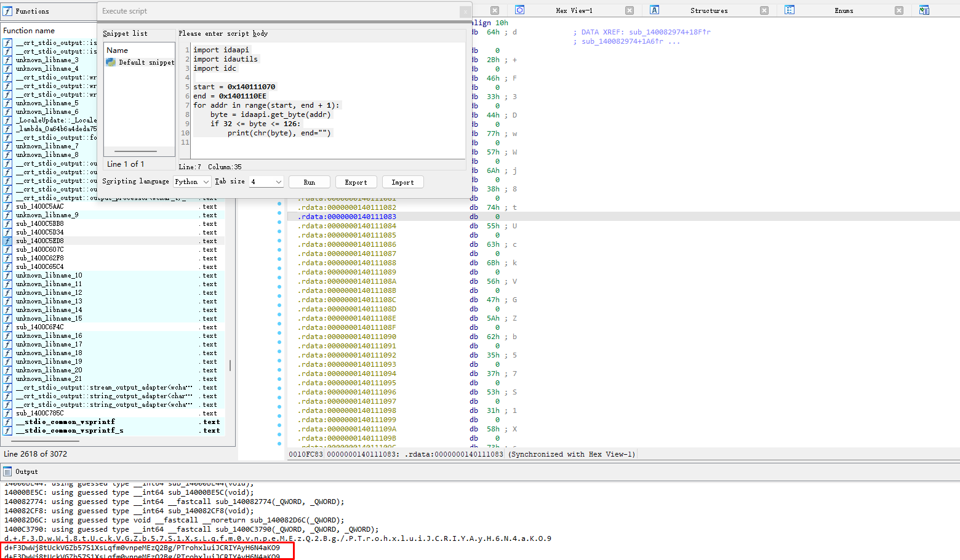960x560 pixels.
Task: Select unknown_libname_19 in Functions list
Action: pos(49,362)
